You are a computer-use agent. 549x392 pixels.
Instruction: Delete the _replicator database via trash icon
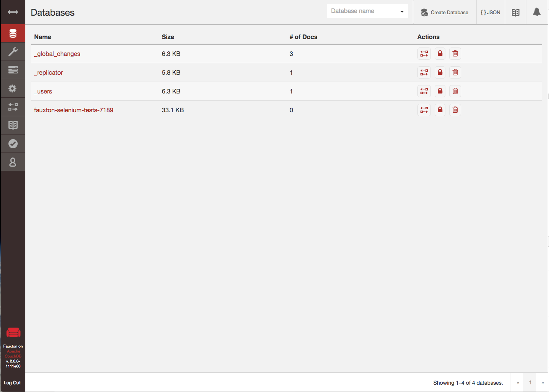click(455, 72)
